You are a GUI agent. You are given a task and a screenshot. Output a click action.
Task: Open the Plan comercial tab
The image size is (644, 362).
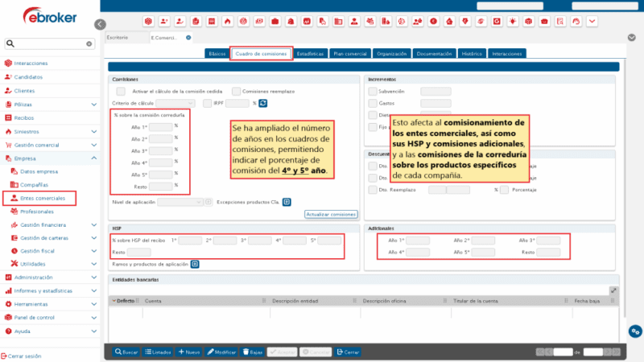[350, 54]
